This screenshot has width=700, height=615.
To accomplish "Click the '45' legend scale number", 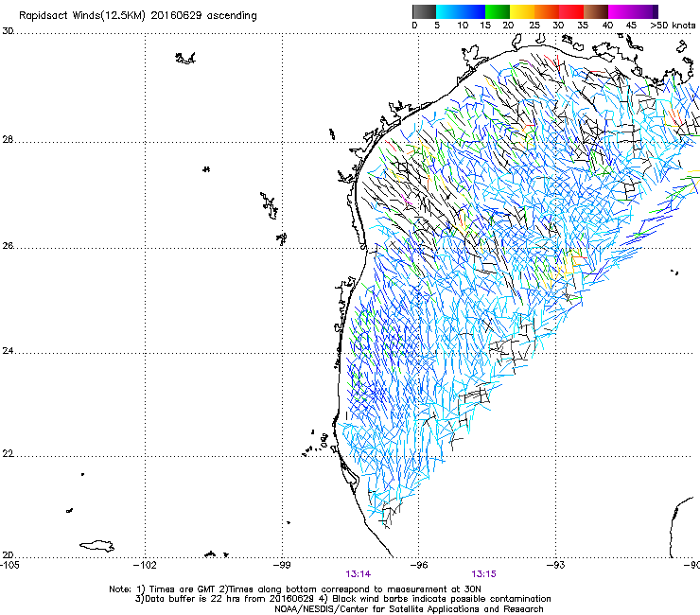I will [631, 26].
